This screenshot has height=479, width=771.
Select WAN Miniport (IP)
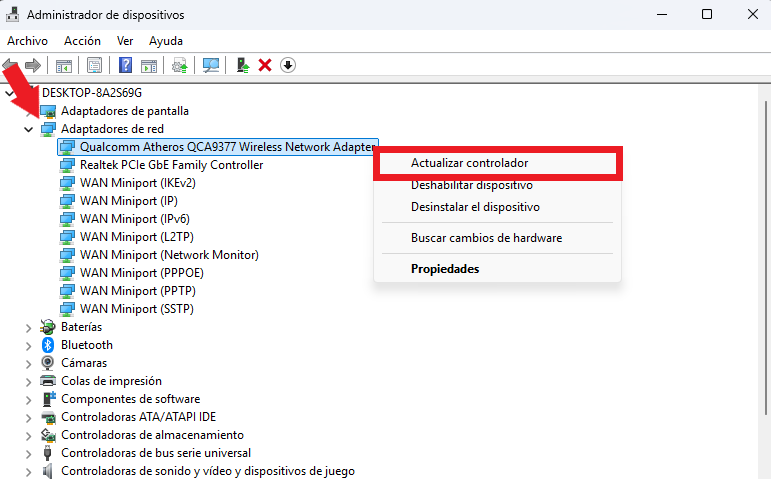point(129,201)
